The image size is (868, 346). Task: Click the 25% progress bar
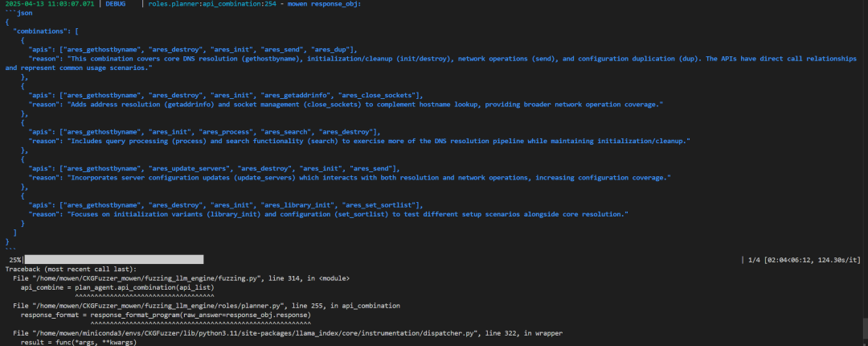pyautogui.click(x=113, y=260)
